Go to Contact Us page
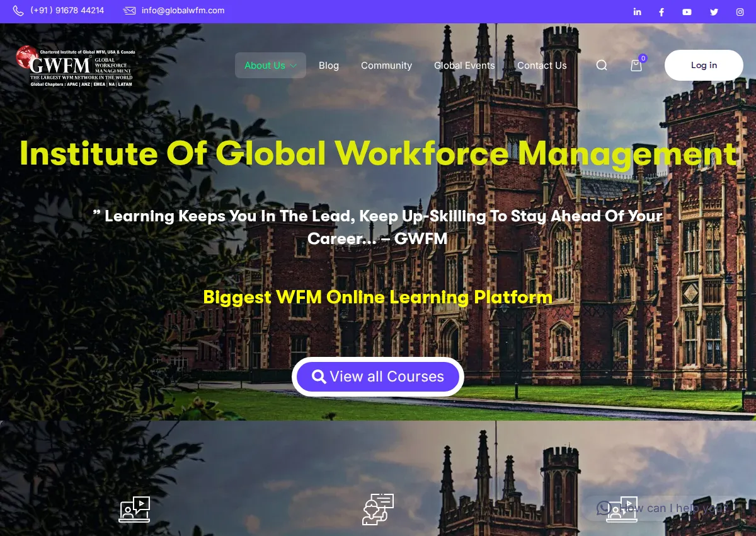Image resolution: width=756 pixels, height=536 pixels. tap(542, 65)
